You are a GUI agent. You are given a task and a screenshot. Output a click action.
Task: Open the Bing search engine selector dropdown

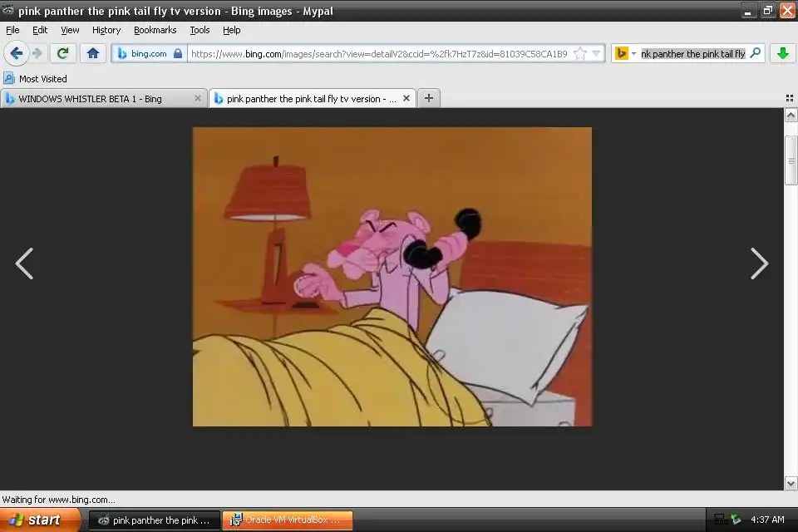pos(625,53)
